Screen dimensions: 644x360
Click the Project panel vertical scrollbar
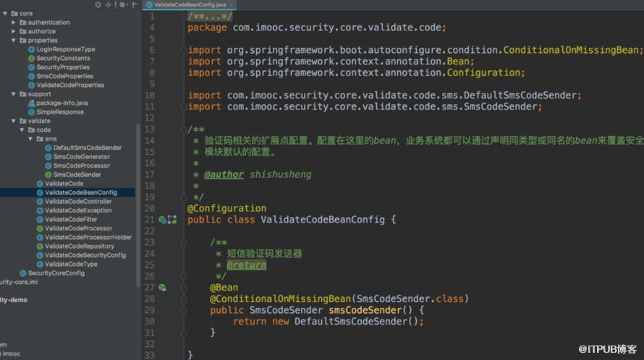138,206
